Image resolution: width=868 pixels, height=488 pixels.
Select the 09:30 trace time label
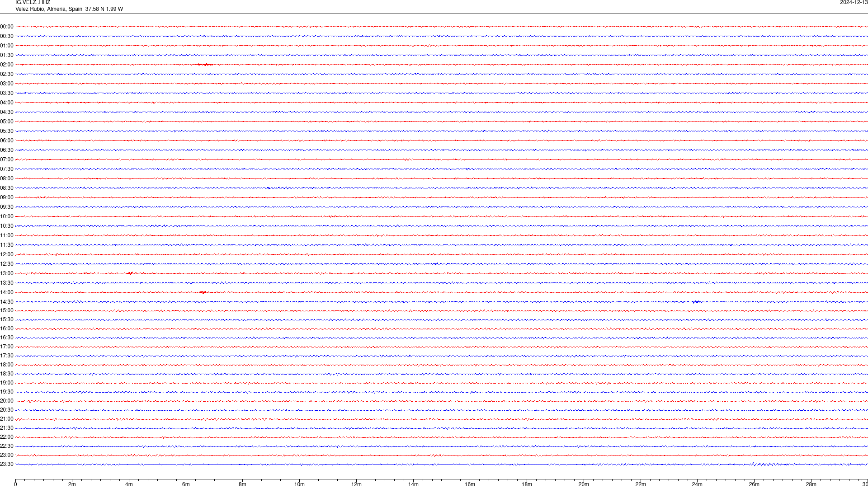point(7,207)
